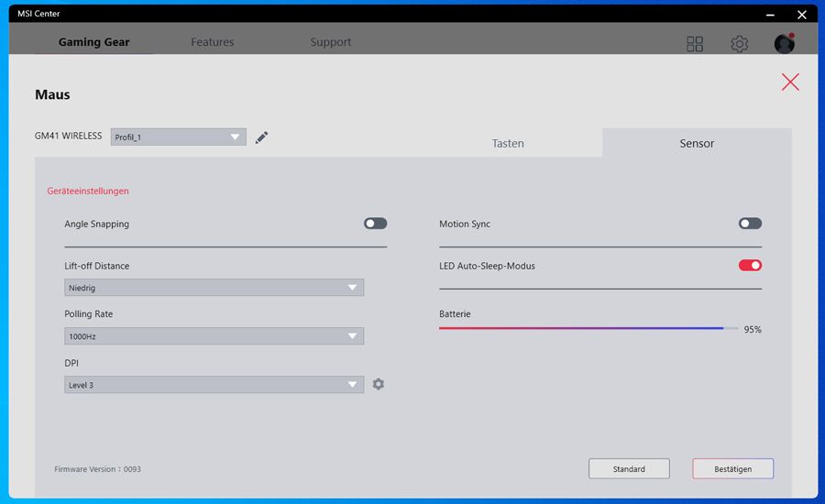
Task: Switch to Gaming Gear tab
Action: pyautogui.click(x=93, y=42)
